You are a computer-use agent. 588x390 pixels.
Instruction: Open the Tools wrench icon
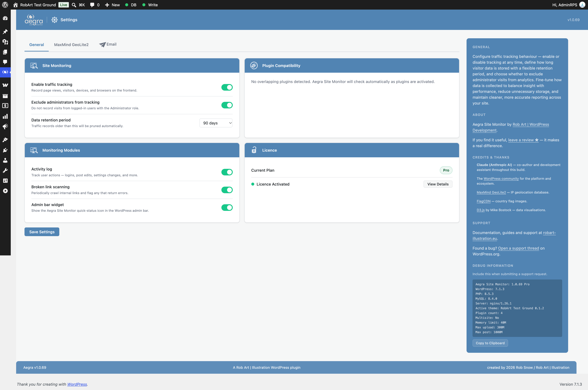coord(5,170)
